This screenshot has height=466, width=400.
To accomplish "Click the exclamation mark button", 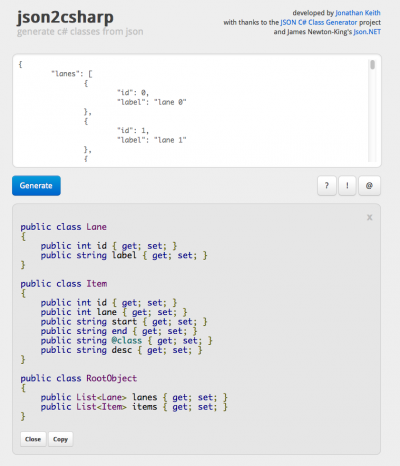I will 347,186.
